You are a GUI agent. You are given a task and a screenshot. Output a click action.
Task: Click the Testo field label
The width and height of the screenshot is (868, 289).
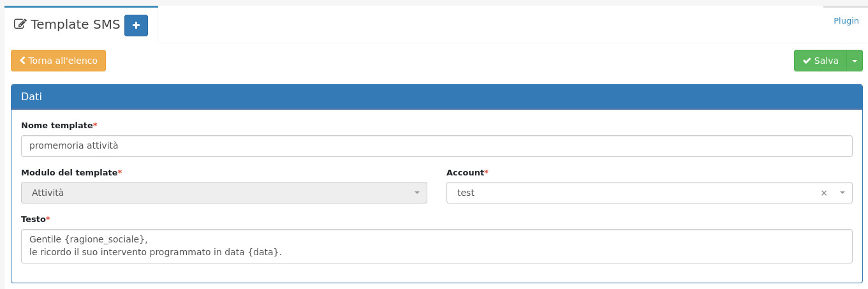33,219
